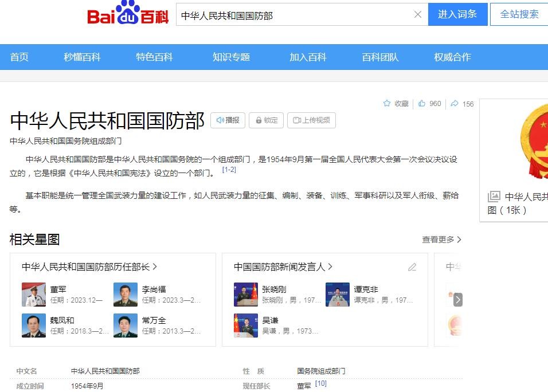Expand 中国国防部新闻发言人 list
This screenshot has width=548, height=392.
coord(283,267)
